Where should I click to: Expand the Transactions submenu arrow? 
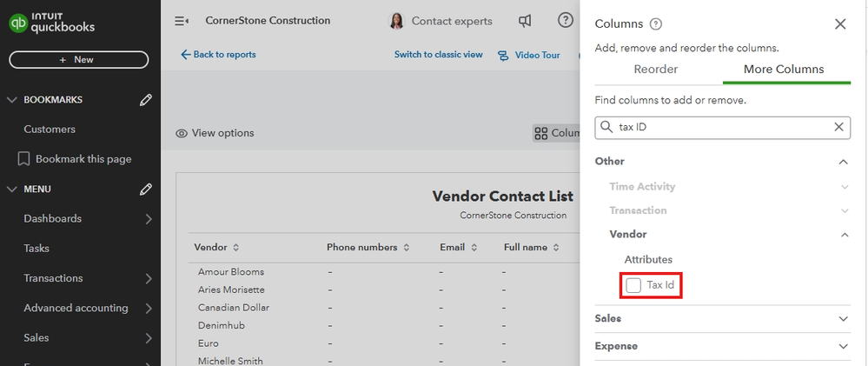tap(149, 278)
